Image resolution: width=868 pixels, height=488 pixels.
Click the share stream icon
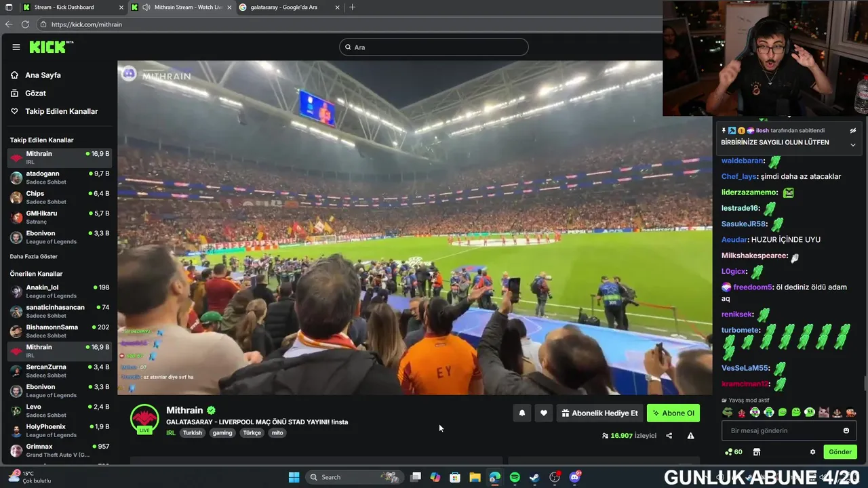pos(669,436)
